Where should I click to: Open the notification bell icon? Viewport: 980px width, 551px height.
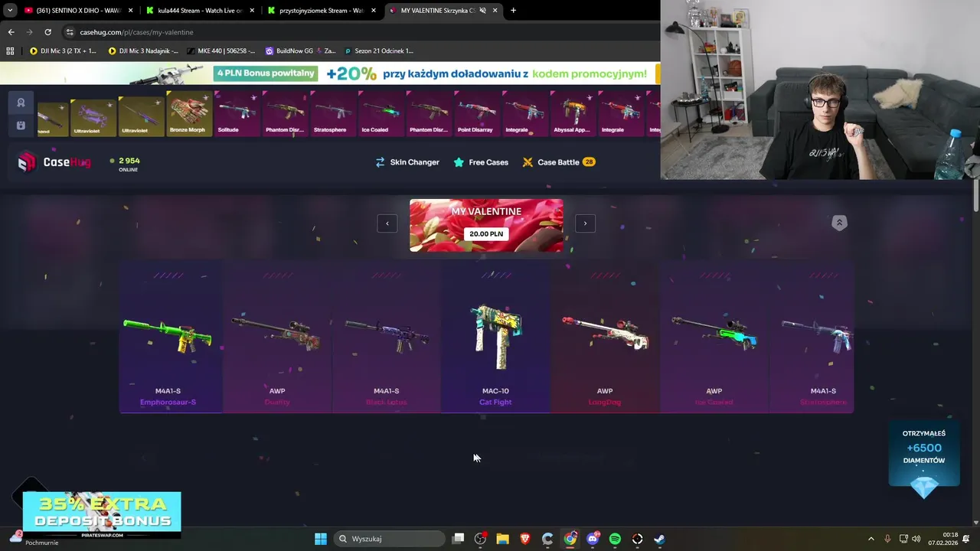click(966, 539)
